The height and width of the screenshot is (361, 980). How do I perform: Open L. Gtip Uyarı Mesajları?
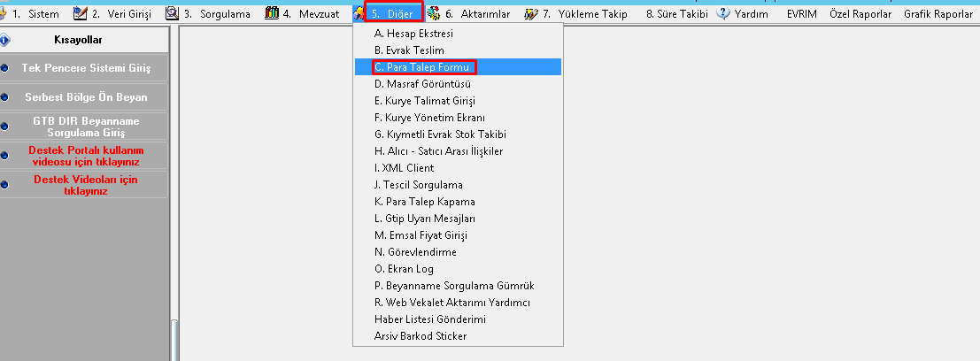458,219
